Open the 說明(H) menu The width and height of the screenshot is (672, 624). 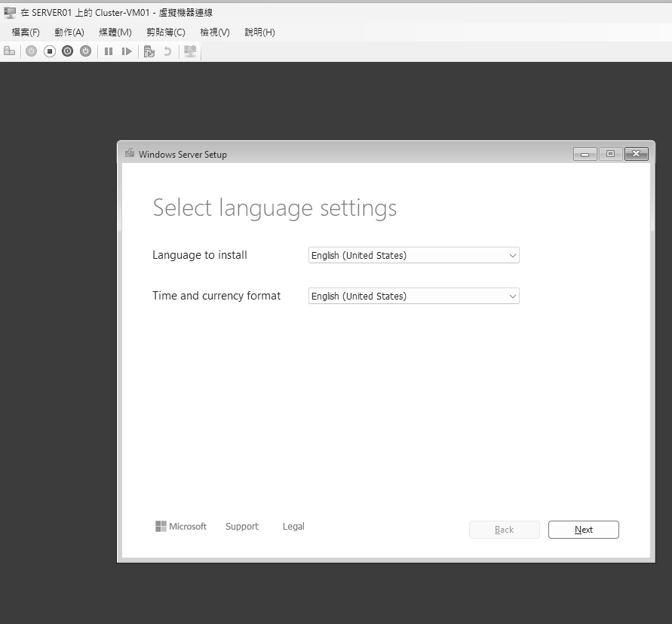(x=259, y=32)
